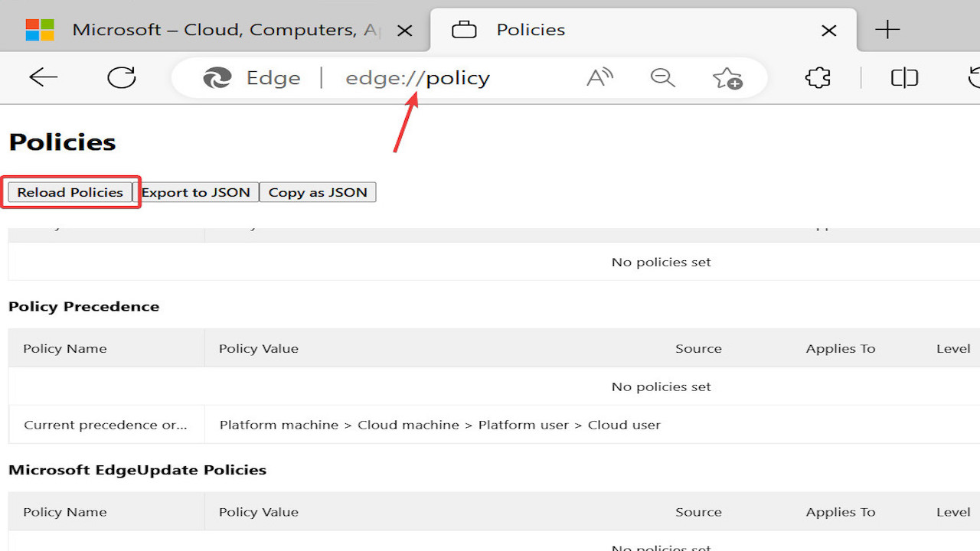Refresh the current page
Screen dimensions: 980x551
coord(121,77)
